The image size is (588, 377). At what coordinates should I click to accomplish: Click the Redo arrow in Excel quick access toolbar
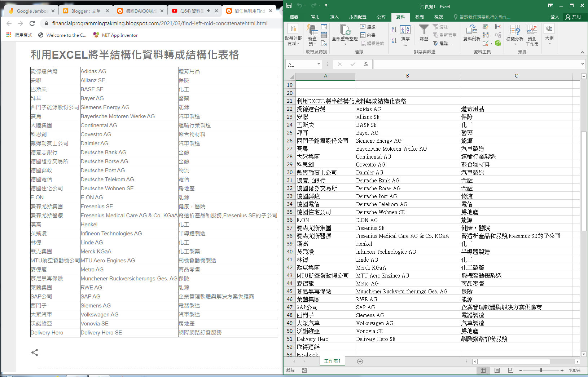pyautogui.click(x=313, y=5)
